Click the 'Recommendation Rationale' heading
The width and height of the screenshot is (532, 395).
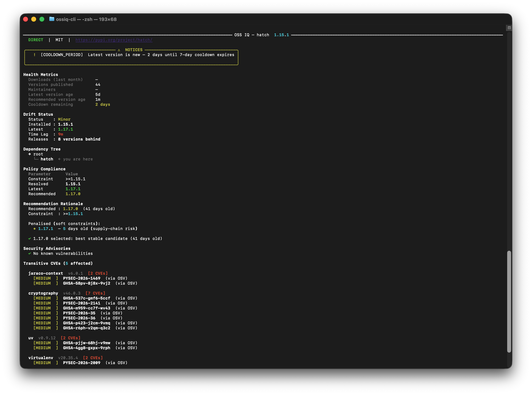(53, 204)
